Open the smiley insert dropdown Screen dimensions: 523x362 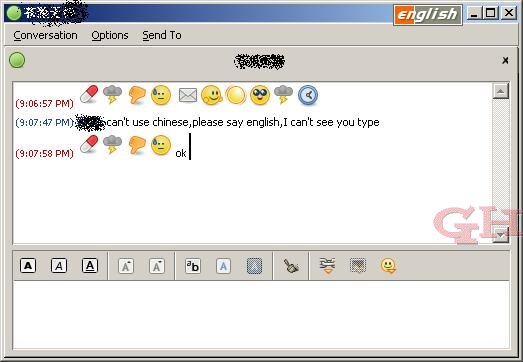(389, 266)
